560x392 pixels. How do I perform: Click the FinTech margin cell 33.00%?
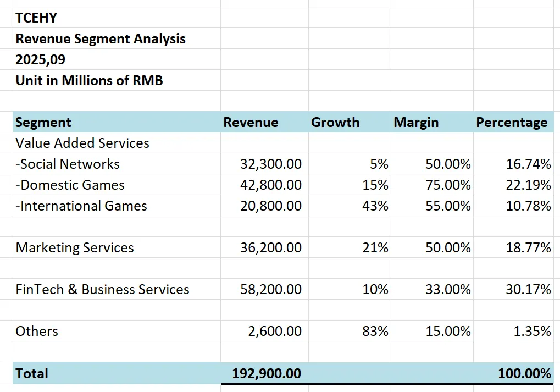tap(447, 289)
